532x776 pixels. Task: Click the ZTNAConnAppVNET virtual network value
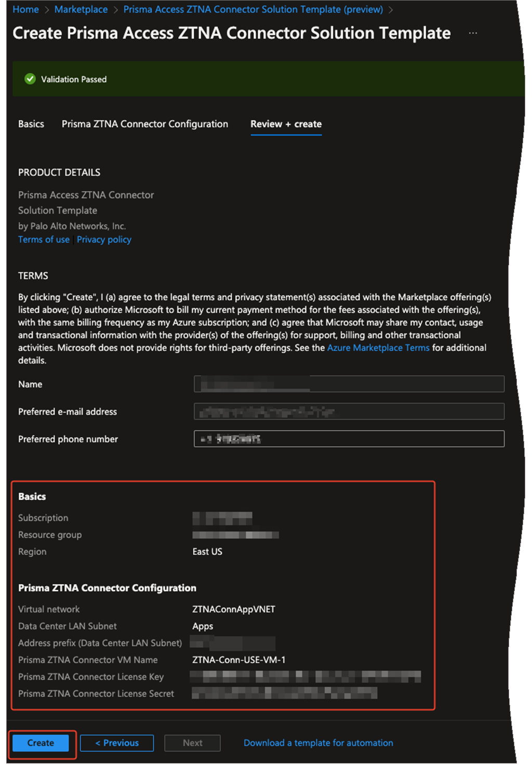[x=234, y=609]
